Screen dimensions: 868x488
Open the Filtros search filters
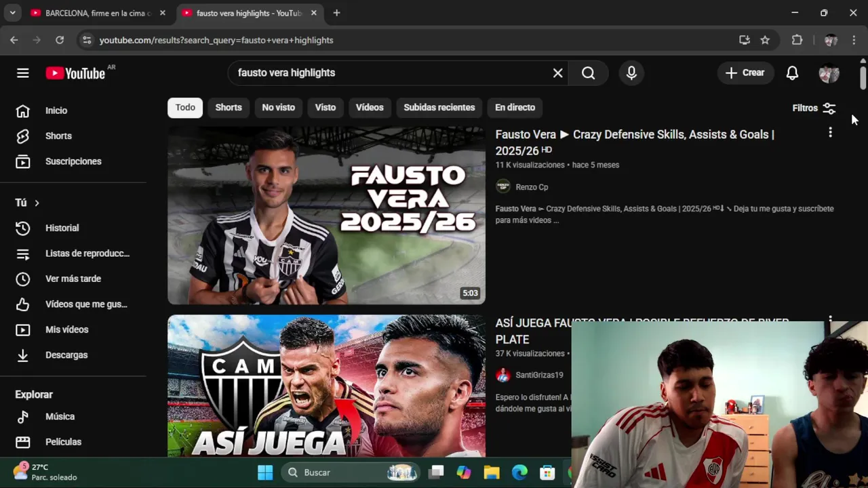tap(814, 108)
